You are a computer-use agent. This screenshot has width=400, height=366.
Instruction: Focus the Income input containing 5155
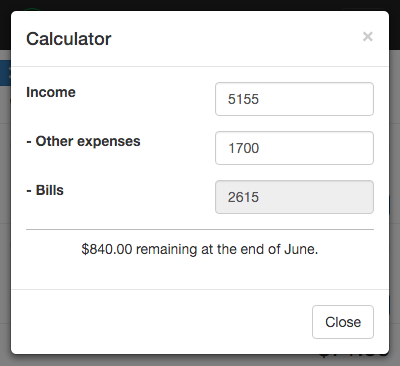click(294, 99)
